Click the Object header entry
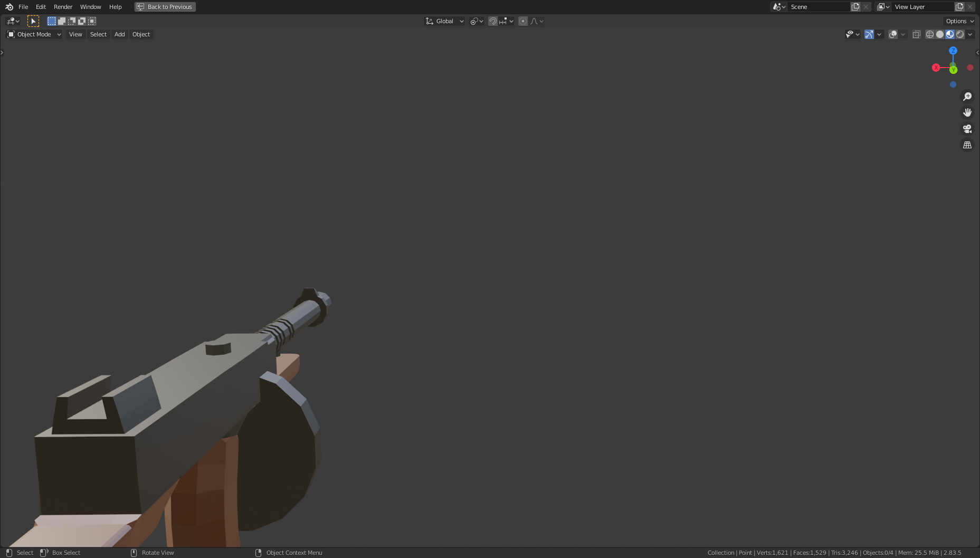This screenshot has width=980, height=558. point(141,34)
